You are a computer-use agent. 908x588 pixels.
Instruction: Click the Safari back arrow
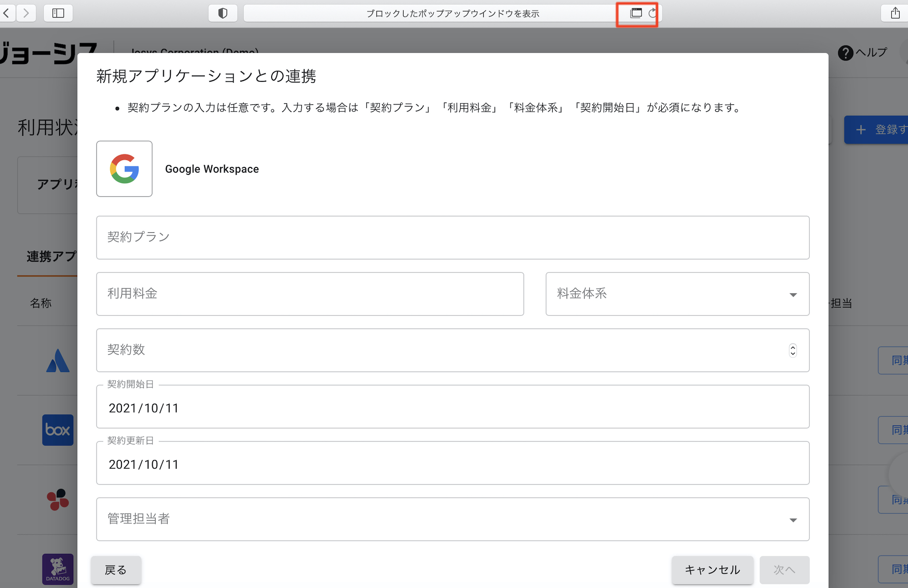click(7, 13)
